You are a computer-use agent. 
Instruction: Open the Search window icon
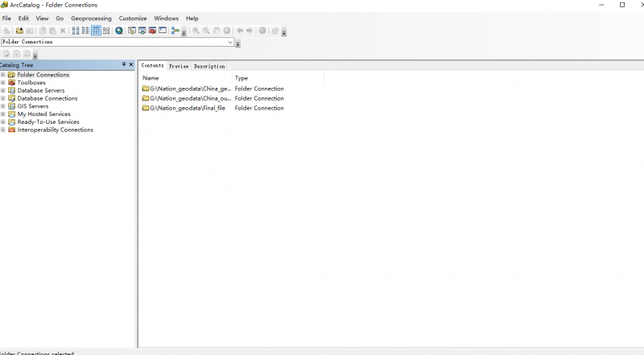(x=142, y=31)
